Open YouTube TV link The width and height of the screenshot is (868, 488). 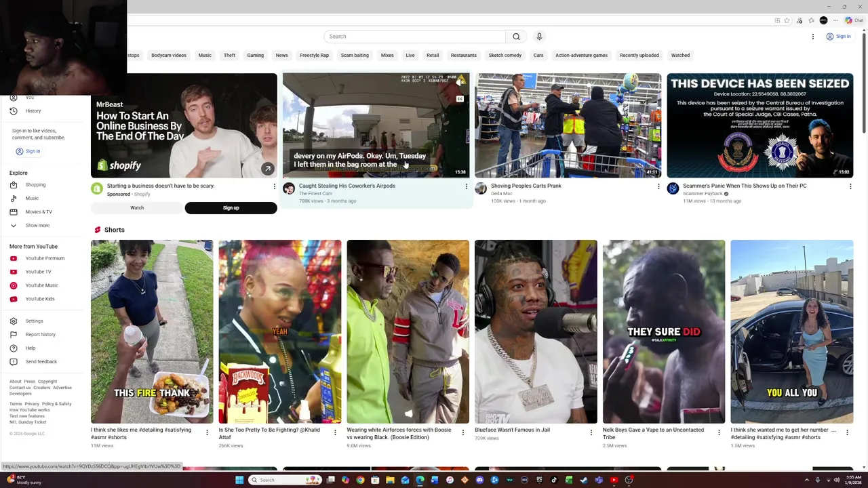pos(38,272)
